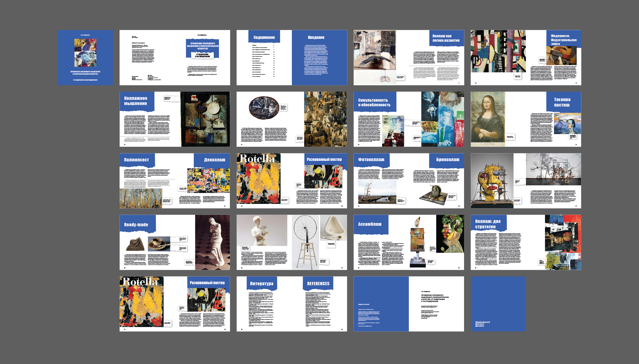The image size is (639, 364).
Task: Click the white Venus with drawers statue
Action: pyautogui.click(x=262, y=230)
